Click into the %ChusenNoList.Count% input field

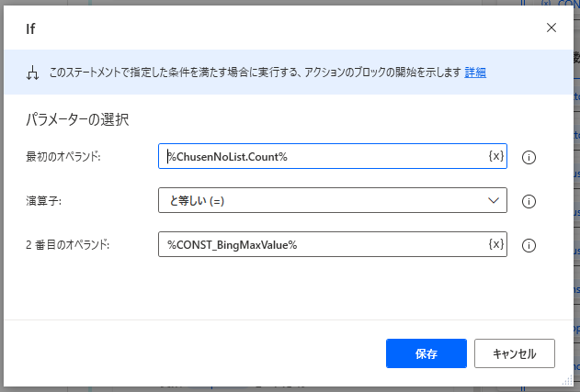point(322,156)
